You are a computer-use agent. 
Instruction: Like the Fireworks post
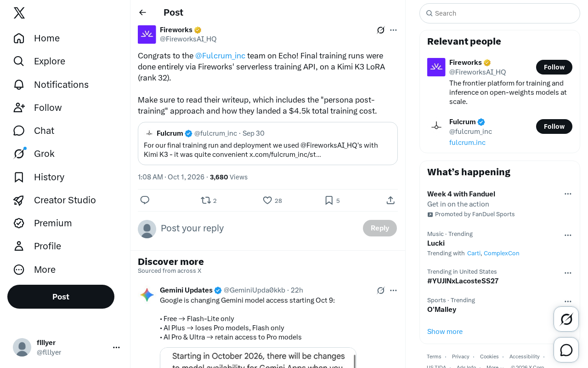click(x=272, y=200)
